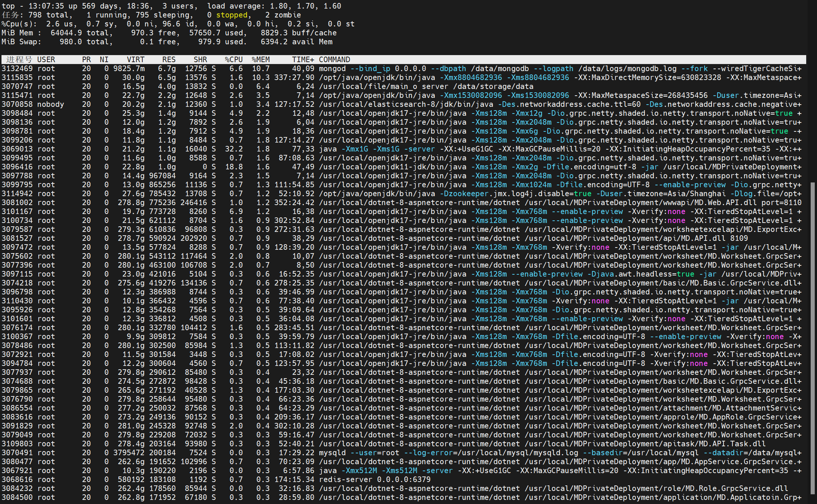Screen dimensions: 817x504
Task: Click process 3069013 using 32.2 CPU
Action: click(x=17, y=149)
